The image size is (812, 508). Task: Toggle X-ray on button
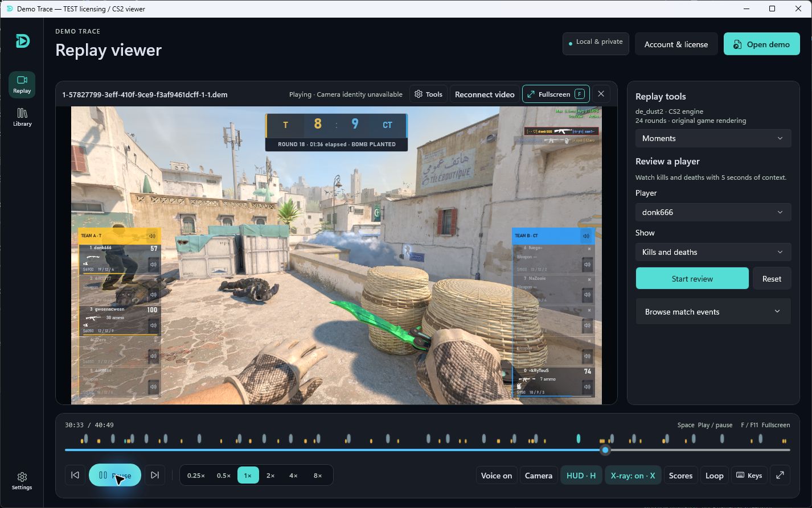tap(633, 475)
